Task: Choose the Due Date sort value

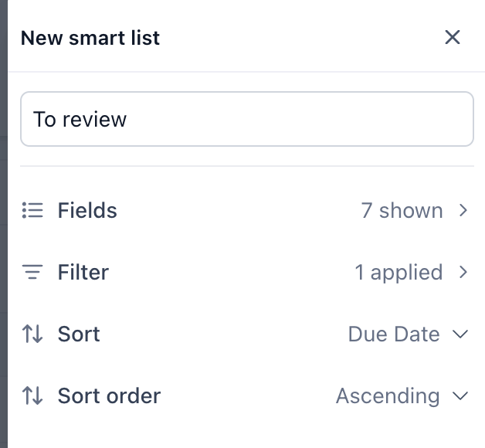Action: (x=394, y=334)
